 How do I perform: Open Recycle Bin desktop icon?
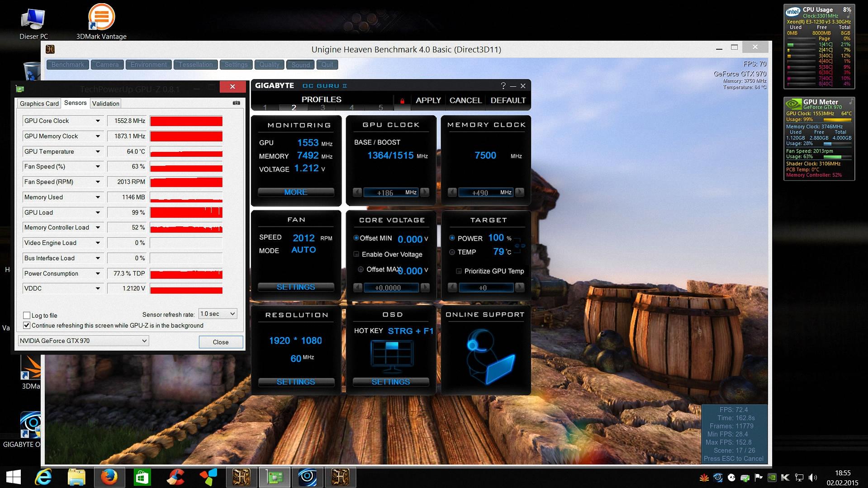coord(32,71)
